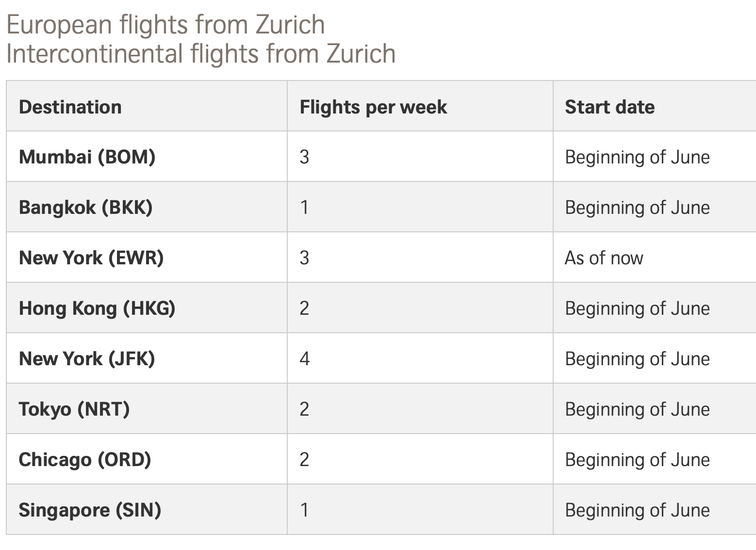Select the Bangkok (BKK) destination cell

coord(85,207)
